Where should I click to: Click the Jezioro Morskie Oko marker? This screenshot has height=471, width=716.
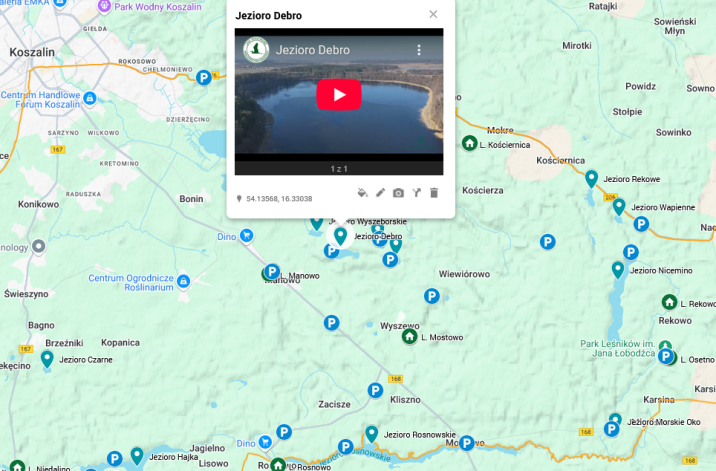615,419
